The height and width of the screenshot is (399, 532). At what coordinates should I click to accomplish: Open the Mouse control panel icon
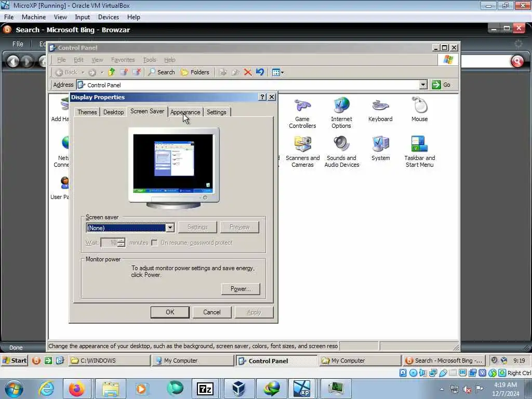point(420,110)
